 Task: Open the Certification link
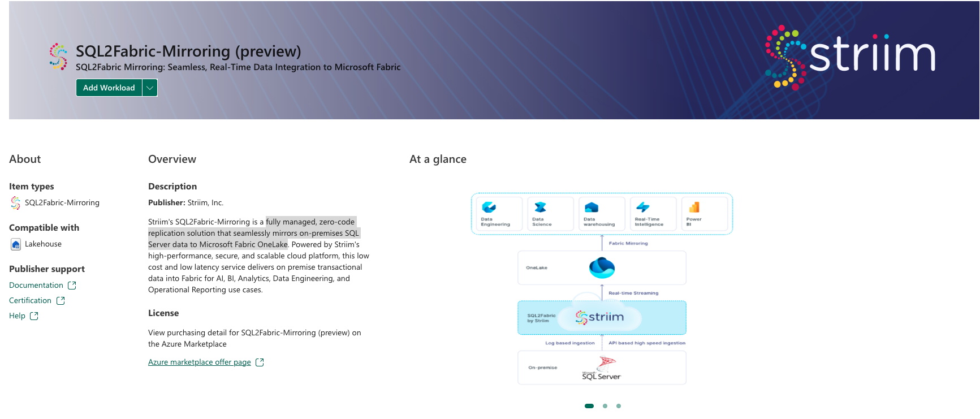(x=30, y=301)
